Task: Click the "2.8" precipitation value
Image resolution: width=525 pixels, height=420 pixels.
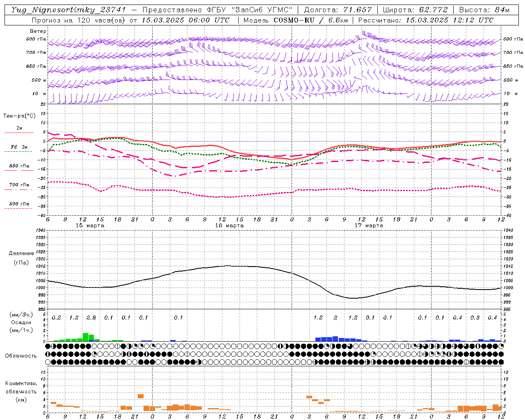Action: pyautogui.click(x=91, y=318)
